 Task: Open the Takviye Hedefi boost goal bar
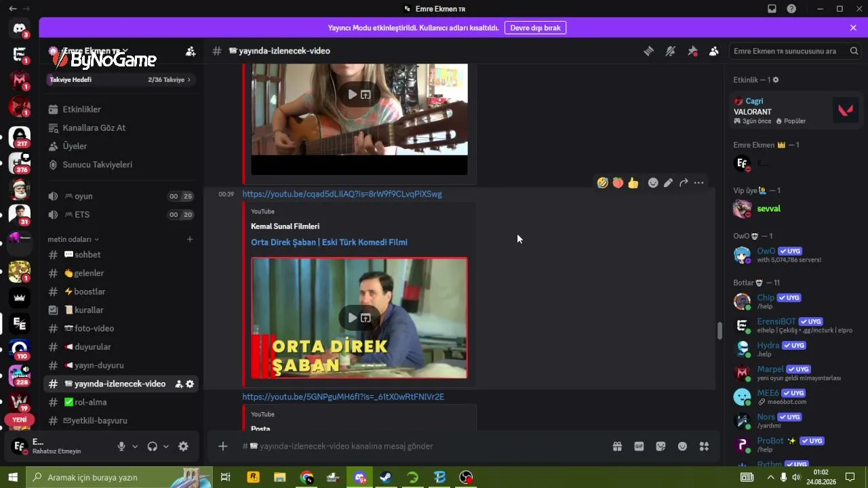pyautogui.click(x=120, y=80)
